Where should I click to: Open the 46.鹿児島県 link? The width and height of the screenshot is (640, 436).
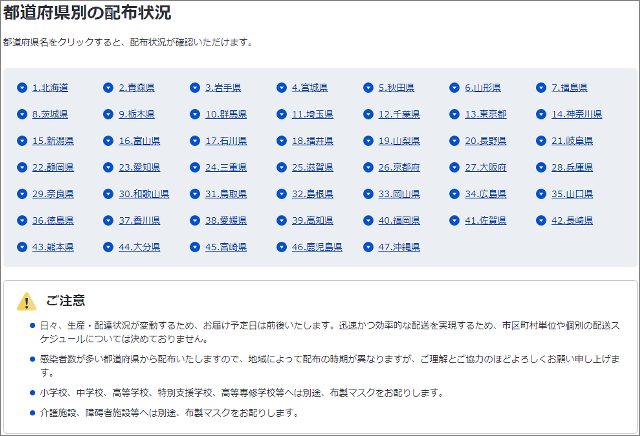point(316,246)
